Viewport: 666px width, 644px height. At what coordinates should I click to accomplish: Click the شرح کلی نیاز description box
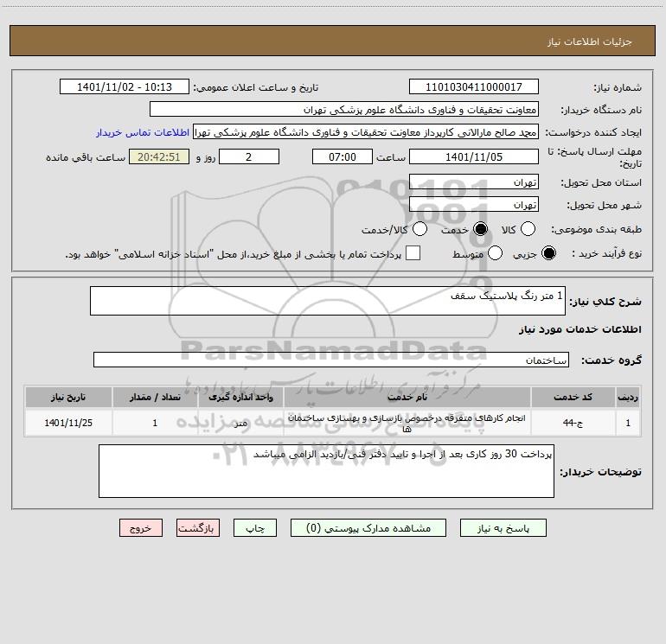pyautogui.click(x=328, y=301)
